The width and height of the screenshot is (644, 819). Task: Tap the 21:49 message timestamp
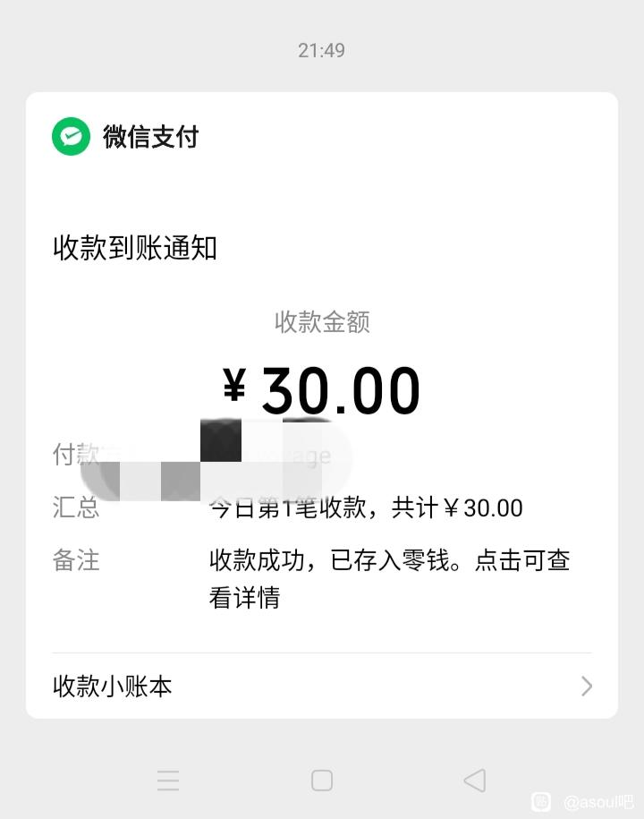click(322, 50)
